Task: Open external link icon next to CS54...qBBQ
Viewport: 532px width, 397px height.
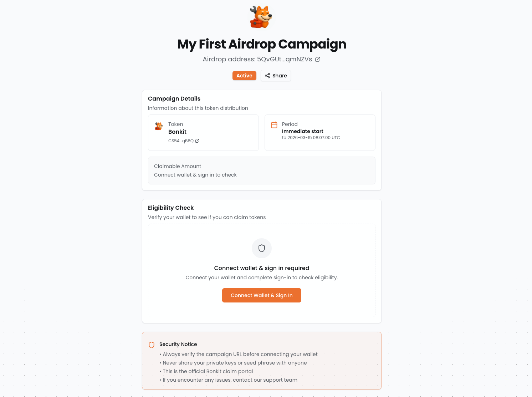Action: pos(197,141)
